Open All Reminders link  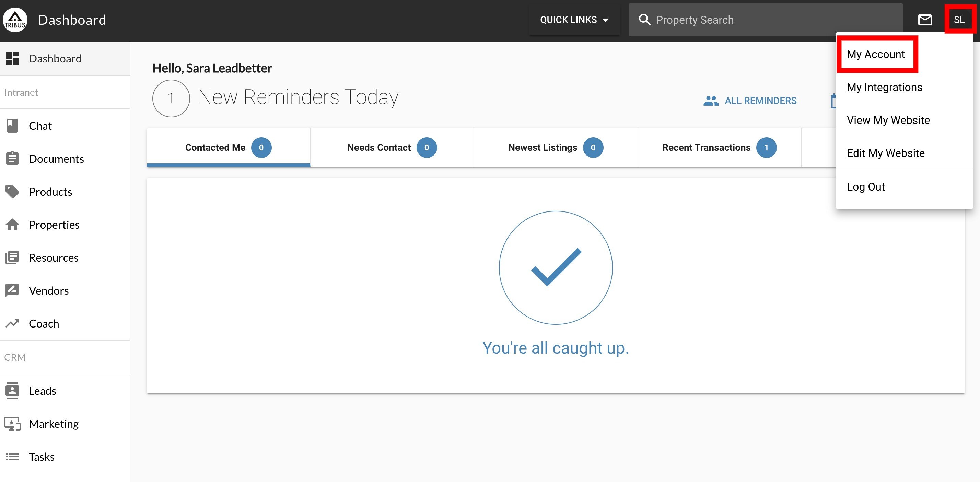coord(749,101)
